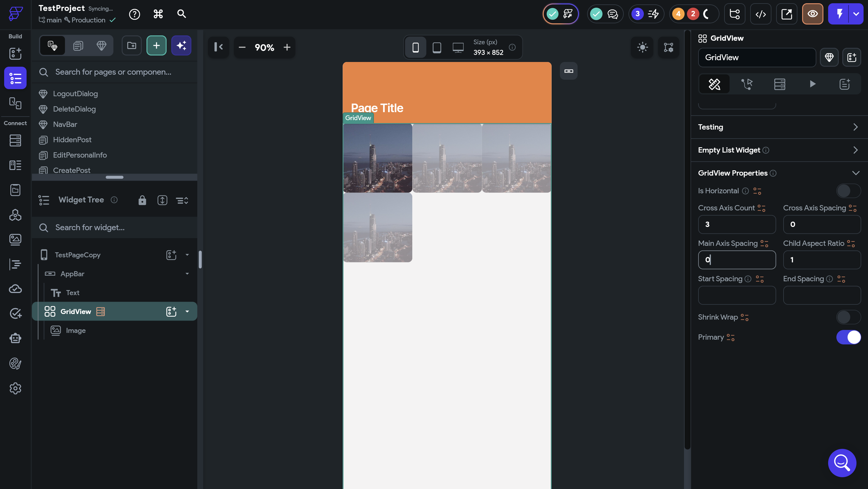
Task: Select the Image widget in tree
Action: tap(76, 331)
